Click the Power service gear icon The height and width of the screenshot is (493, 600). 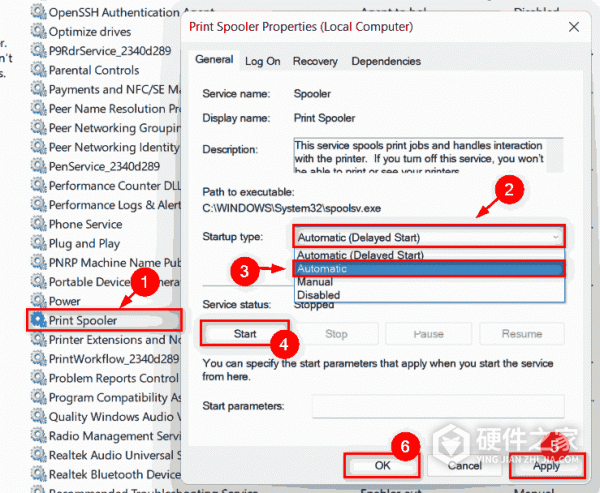pos(39,301)
